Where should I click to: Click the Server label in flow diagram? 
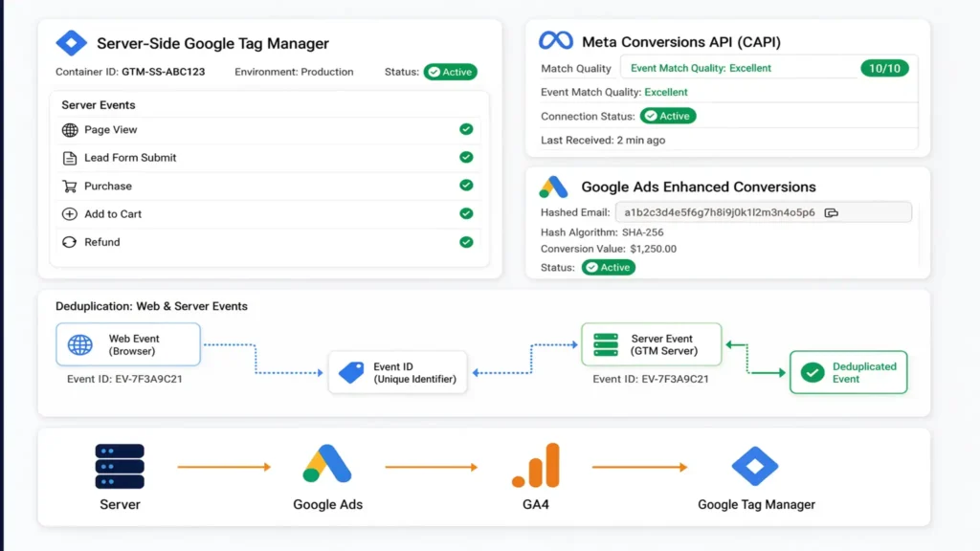[120, 505]
